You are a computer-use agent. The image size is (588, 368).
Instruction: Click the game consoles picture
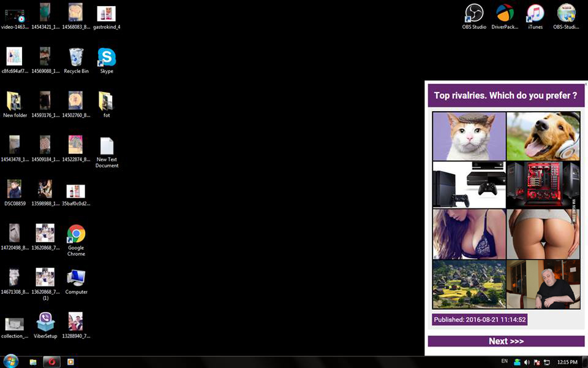(x=469, y=185)
